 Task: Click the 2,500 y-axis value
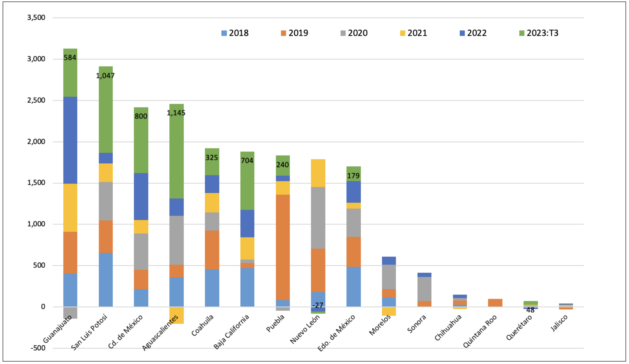[x=36, y=101]
